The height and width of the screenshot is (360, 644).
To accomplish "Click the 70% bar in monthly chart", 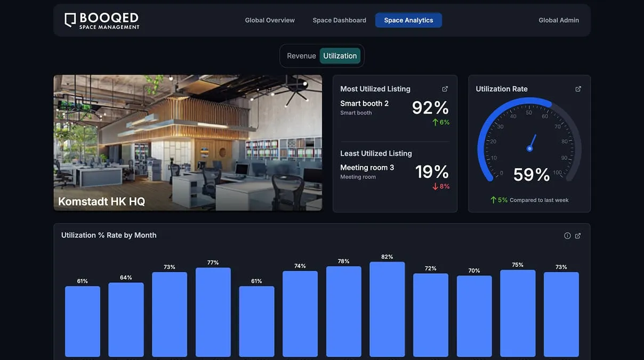I will 474,316.
